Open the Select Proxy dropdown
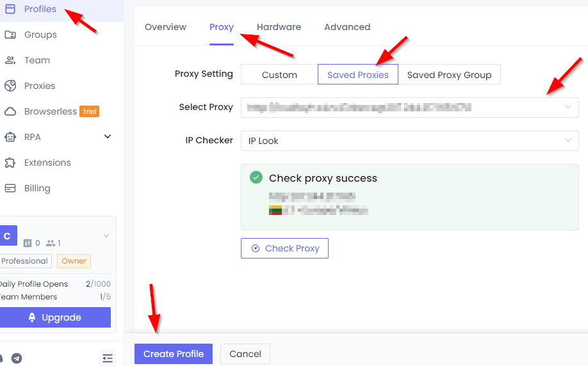Viewport: 588px width, 366px height. click(x=409, y=107)
